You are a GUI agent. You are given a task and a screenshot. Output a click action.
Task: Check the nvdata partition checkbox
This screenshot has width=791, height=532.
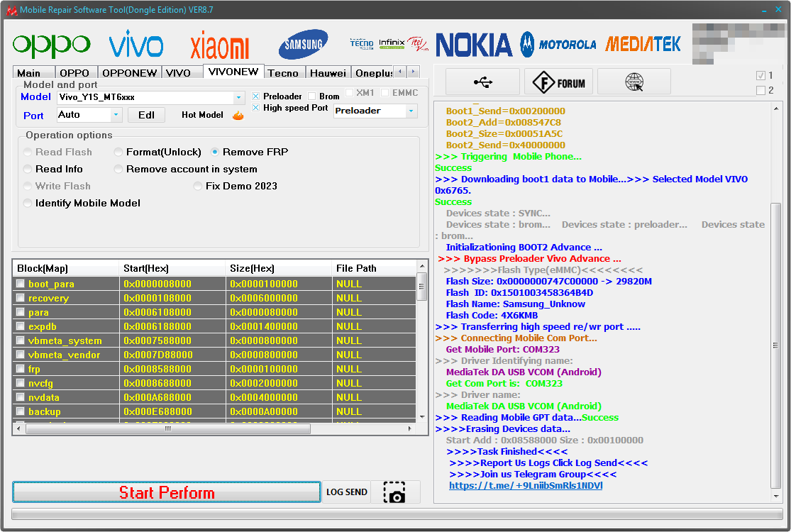pyautogui.click(x=20, y=397)
